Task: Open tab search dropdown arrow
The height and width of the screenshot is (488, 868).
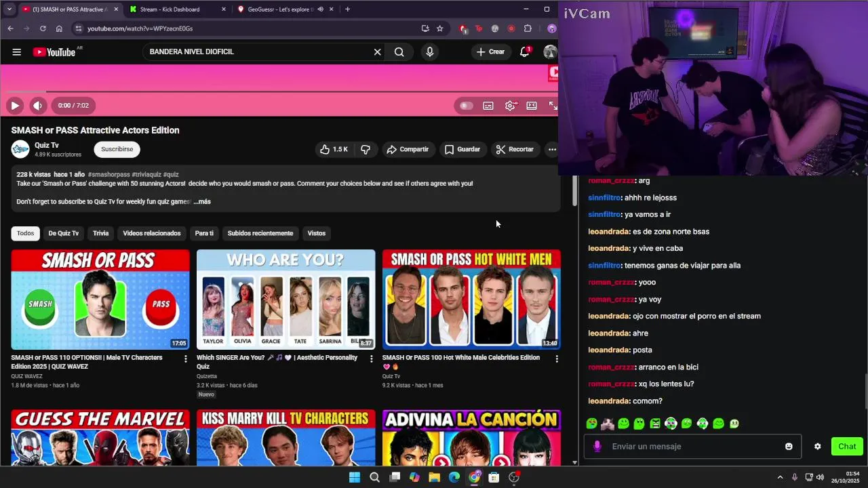Action: (x=9, y=9)
